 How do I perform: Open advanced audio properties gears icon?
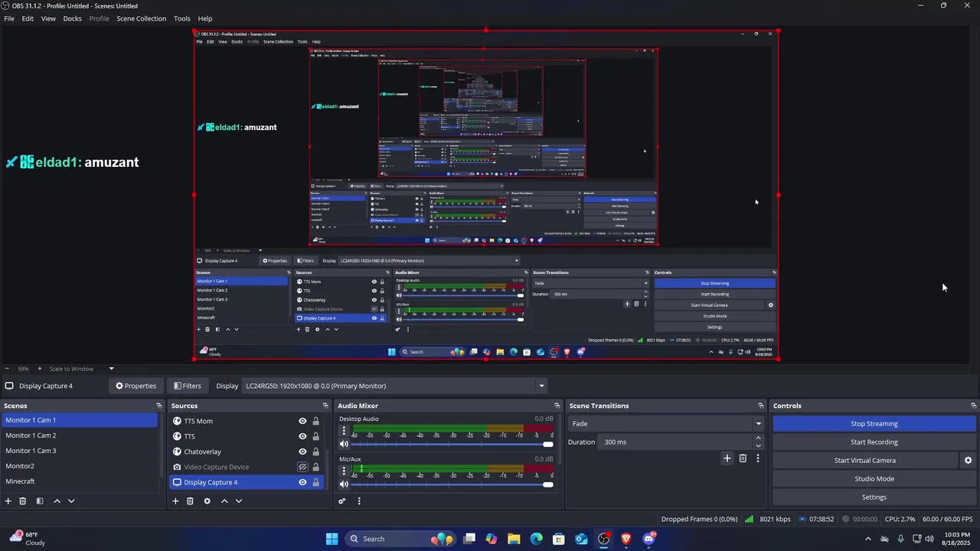342,501
